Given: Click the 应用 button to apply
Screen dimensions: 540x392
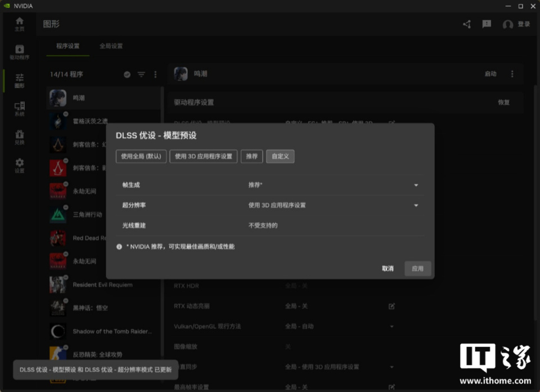Looking at the screenshot, I should [417, 269].
